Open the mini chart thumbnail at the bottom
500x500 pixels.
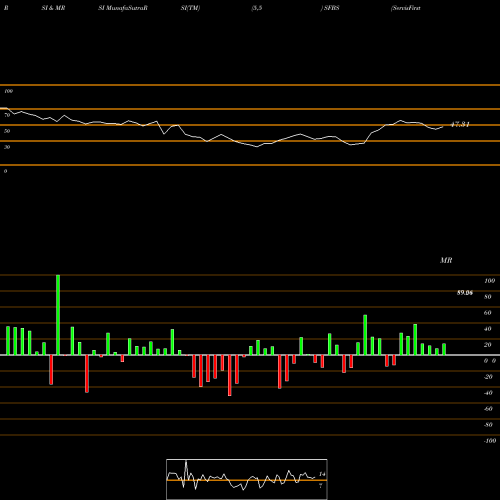(247, 479)
